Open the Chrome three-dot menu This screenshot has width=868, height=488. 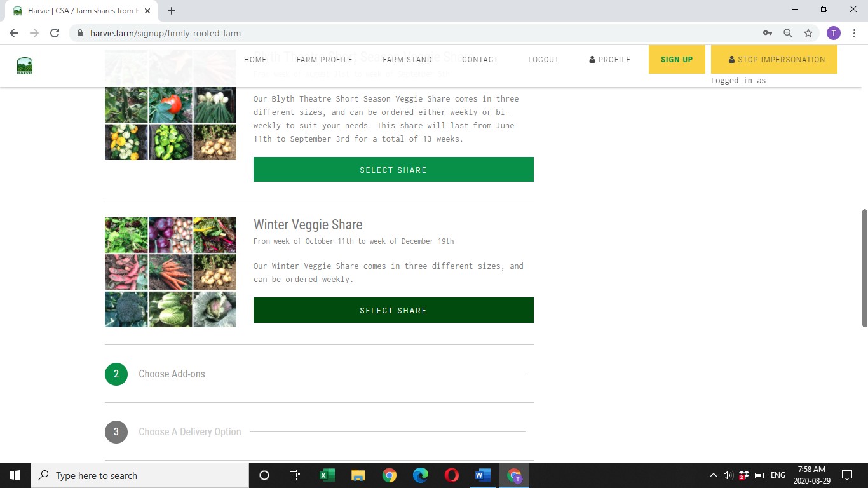point(855,33)
